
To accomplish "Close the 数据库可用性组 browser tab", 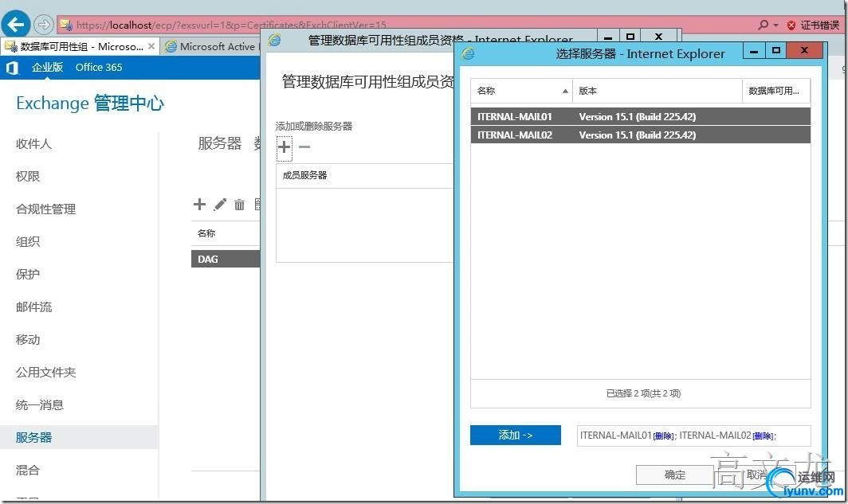I will (151, 46).
